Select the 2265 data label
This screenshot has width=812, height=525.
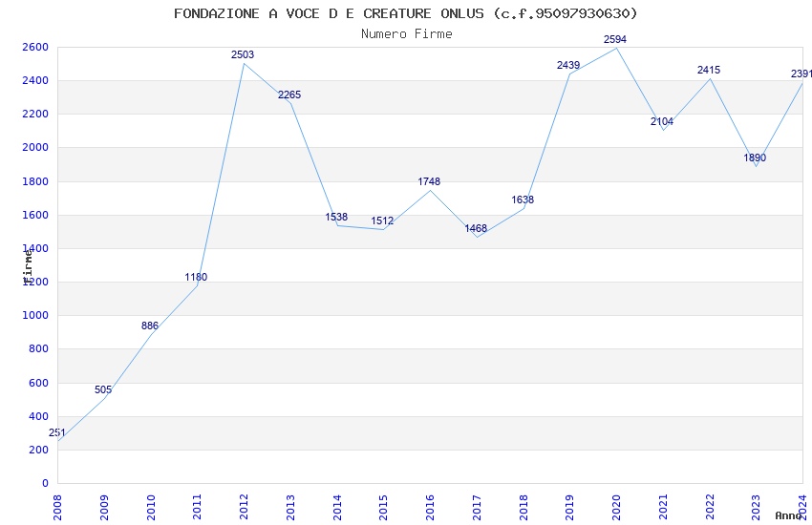[x=288, y=94]
